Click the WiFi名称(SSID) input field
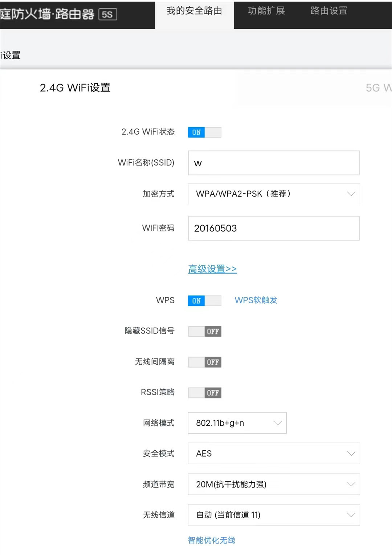 273,163
